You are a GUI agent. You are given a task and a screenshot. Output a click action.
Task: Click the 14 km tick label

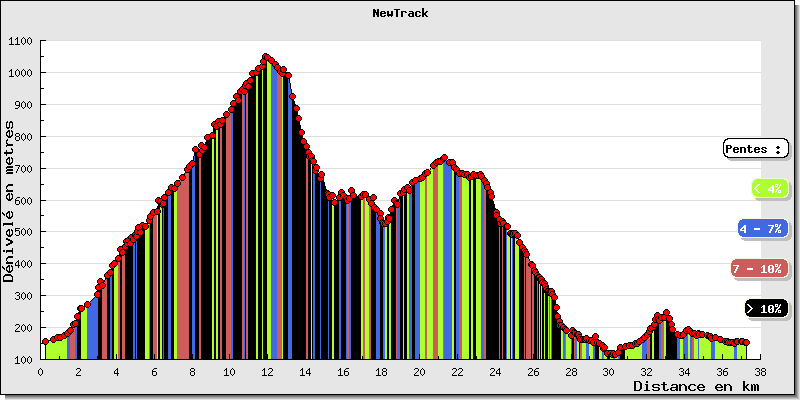(x=306, y=372)
